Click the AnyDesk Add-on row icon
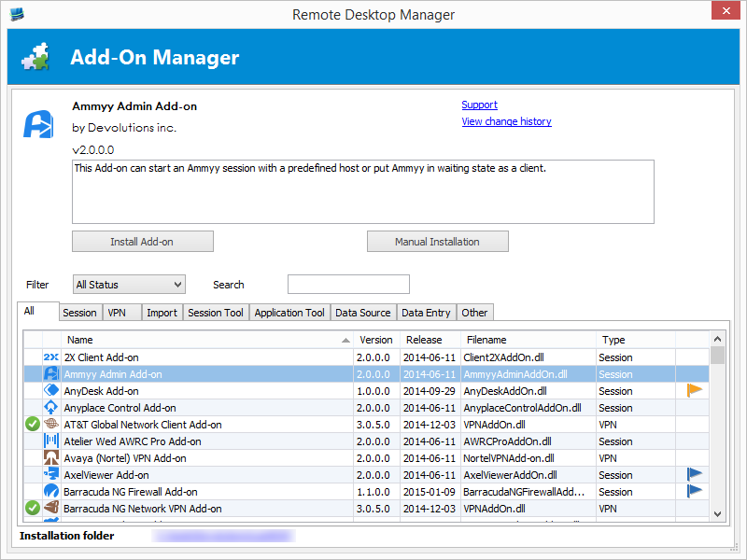This screenshot has width=747, height=560. (51, 391)
